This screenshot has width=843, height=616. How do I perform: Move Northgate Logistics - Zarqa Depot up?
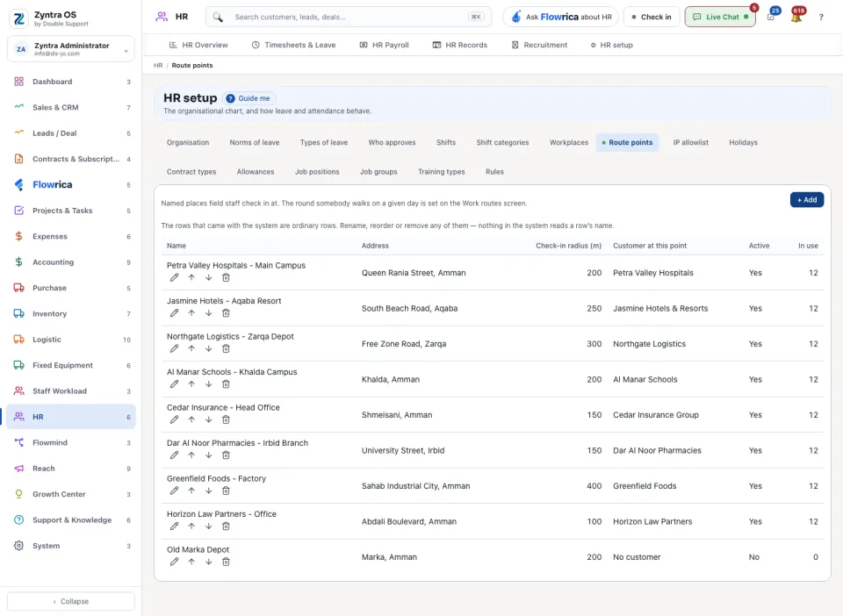point(191,348)
